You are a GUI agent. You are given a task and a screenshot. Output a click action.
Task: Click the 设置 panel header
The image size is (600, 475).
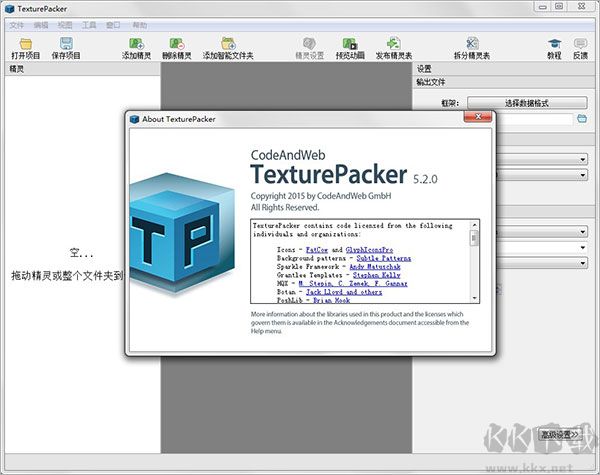tap(505, 69)
